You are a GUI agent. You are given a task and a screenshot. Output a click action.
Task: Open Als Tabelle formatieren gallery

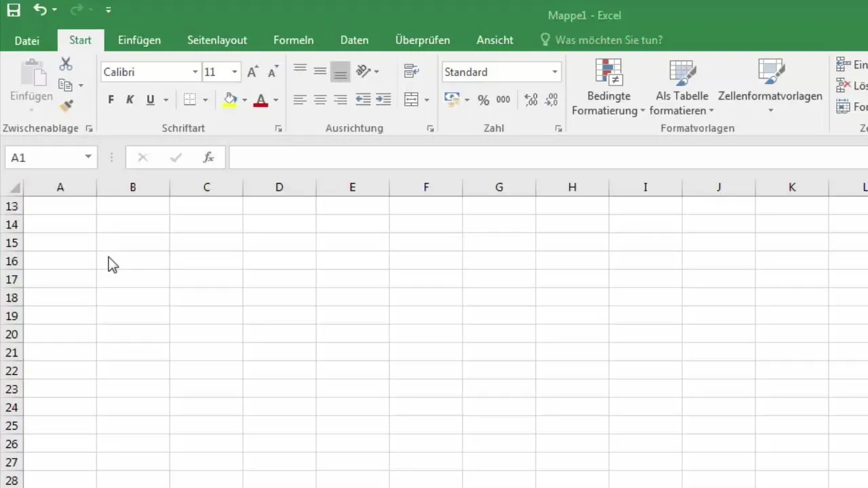tap(682, 87)
